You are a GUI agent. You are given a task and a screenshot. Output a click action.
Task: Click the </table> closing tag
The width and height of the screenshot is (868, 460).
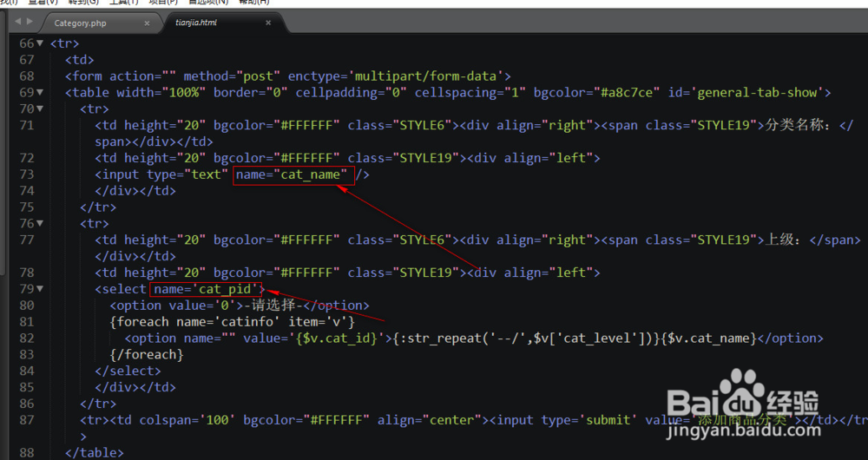(94, 453)
